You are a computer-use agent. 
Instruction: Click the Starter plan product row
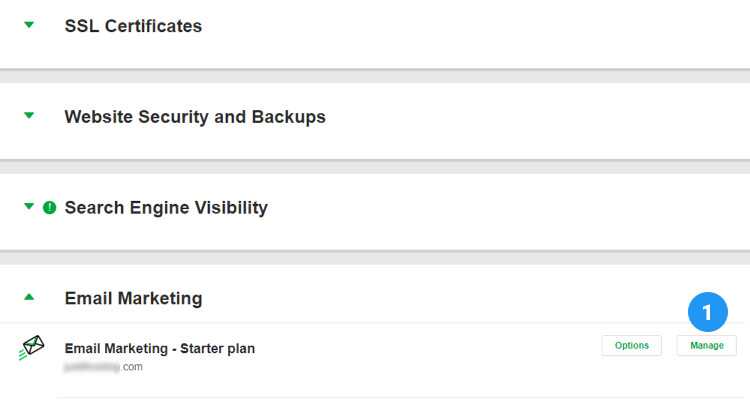[400, 358]
